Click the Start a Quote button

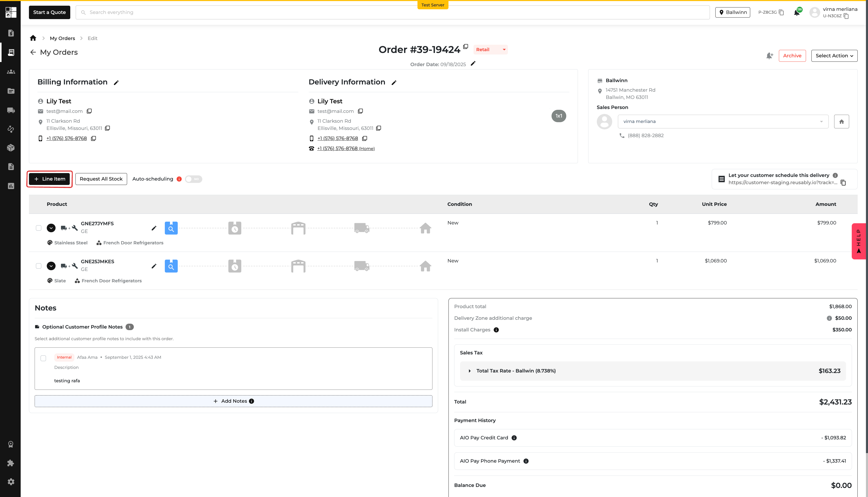[50, 12]
